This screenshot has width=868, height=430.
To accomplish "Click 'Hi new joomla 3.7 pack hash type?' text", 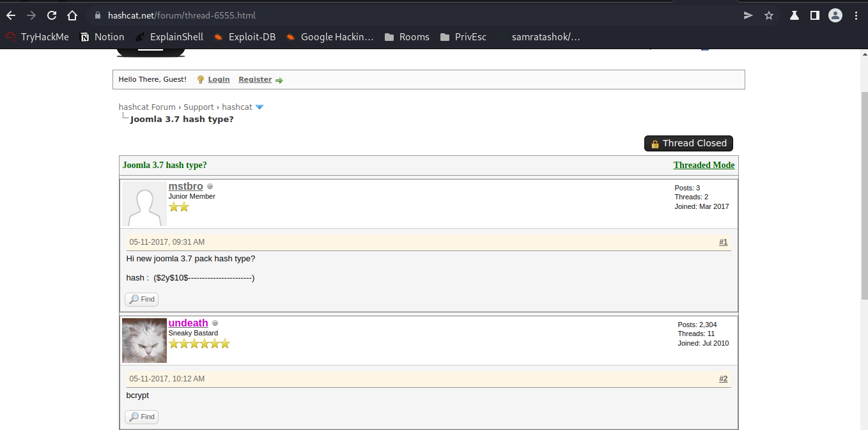I will point(190,258).
